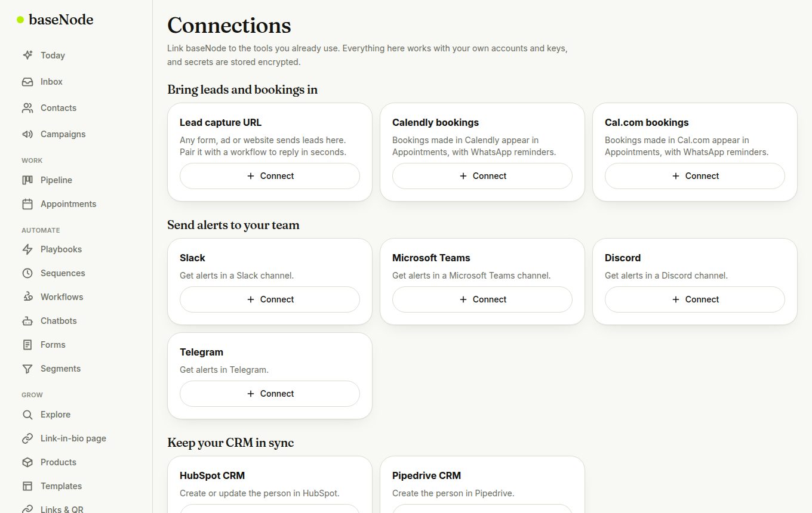812x513 pixels.
Task: Click the Products box icon
Action: tap(27, 462)
